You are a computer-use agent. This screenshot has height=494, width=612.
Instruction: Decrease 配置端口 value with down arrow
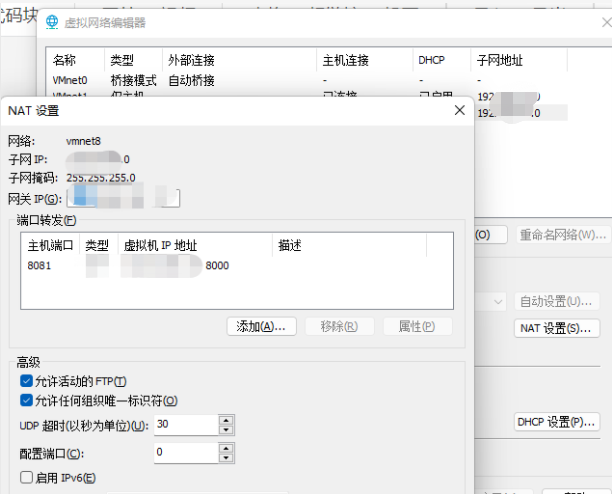tap(226, 458)
